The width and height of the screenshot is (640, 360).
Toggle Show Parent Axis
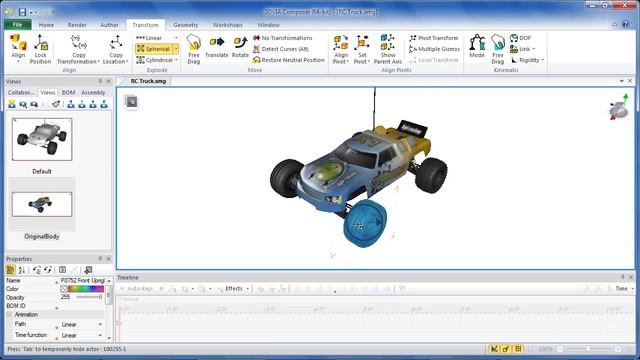tap(388, 49)
